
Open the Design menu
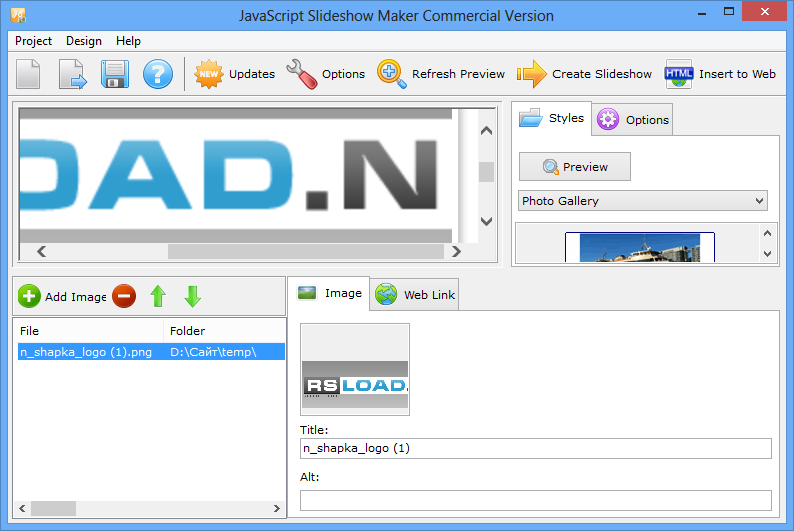[84, 41]
